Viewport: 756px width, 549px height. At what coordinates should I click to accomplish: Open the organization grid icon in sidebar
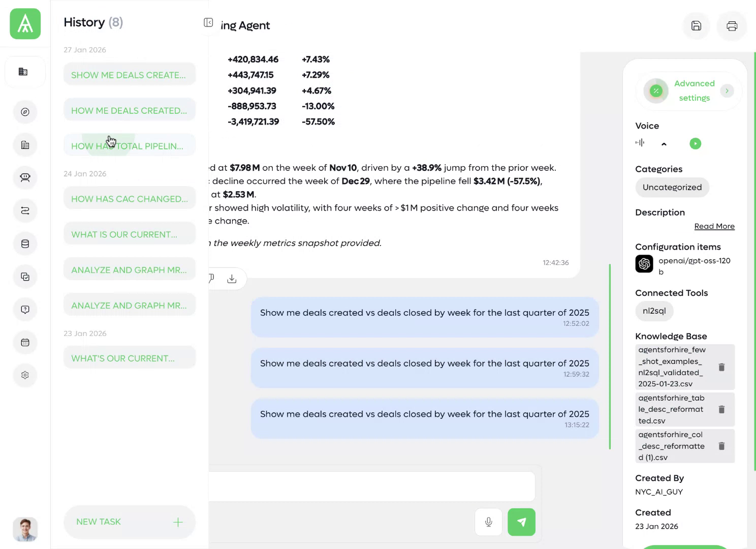pyautogui.click(x=23, y=72)
